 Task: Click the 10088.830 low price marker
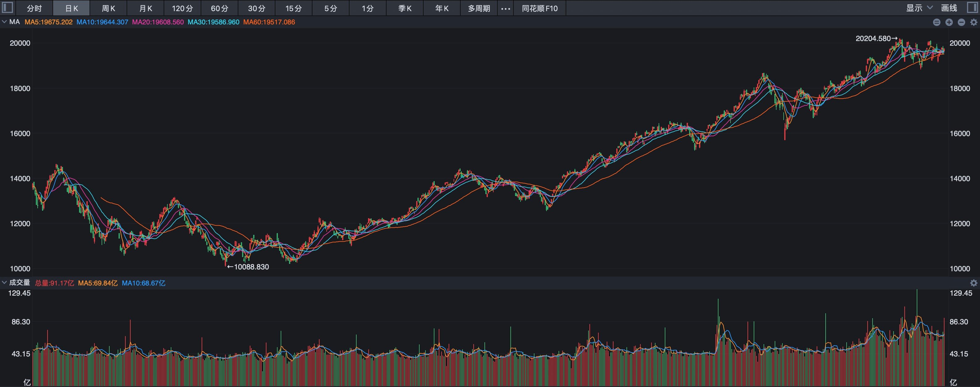click(248, 267)
